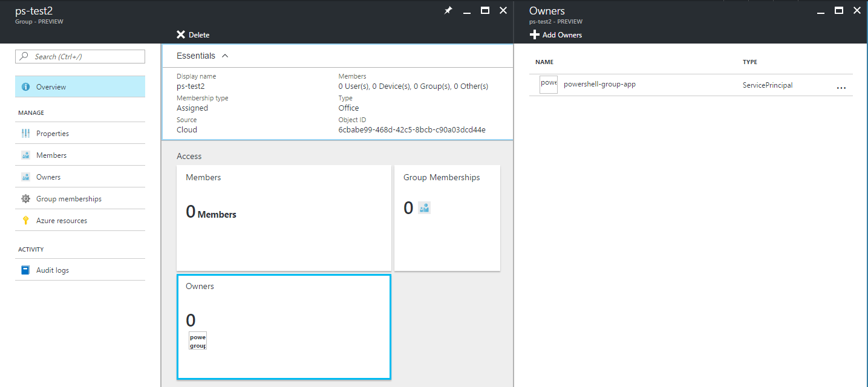This screenshot has width=868, height=387.
Task: Open the ellipsis menu for powershell-group-app
Action: (841, 88)
